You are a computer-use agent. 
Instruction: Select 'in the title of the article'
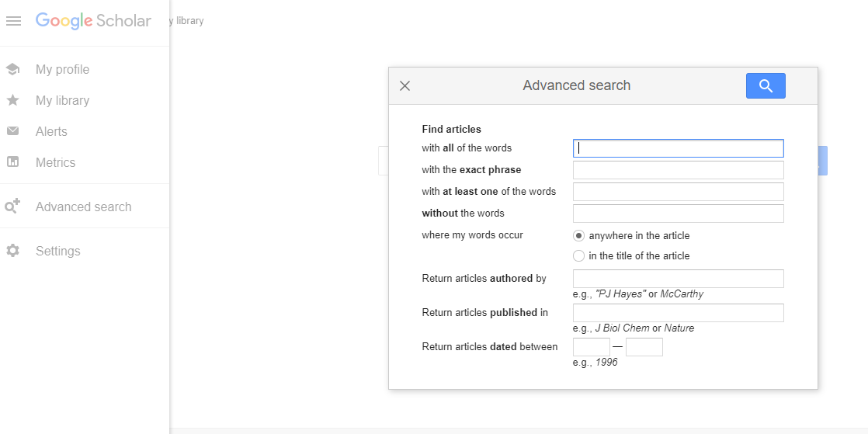tap(578, 255)
